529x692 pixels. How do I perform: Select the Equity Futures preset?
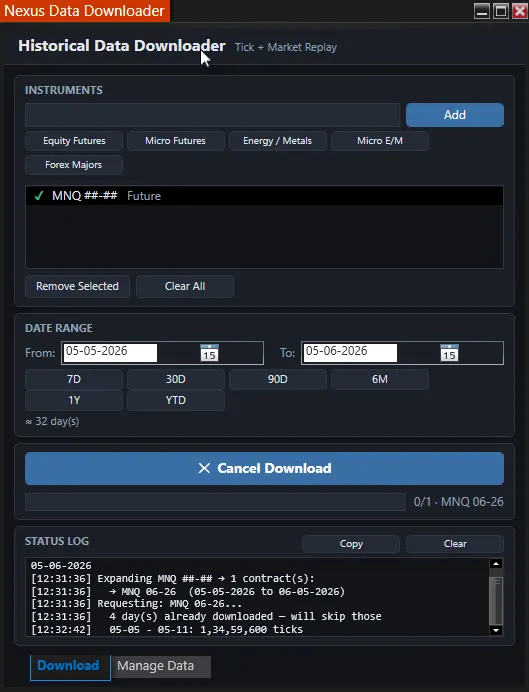(x=74, y=141)
